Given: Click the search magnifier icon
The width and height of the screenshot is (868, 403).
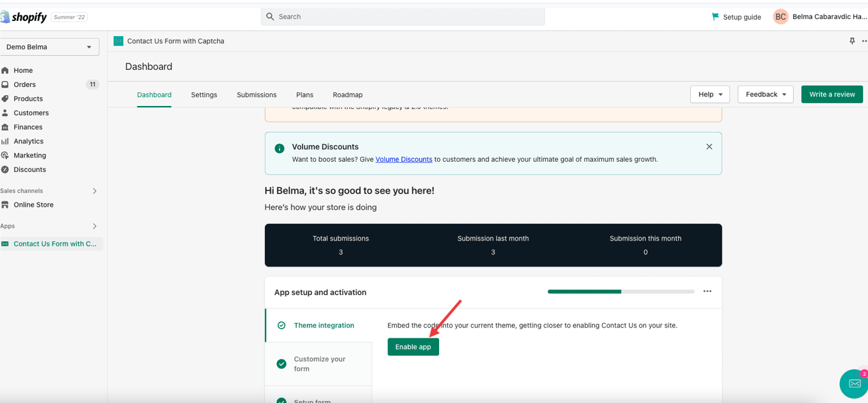Looking at the screenshot, I should (x=270, y=17).
